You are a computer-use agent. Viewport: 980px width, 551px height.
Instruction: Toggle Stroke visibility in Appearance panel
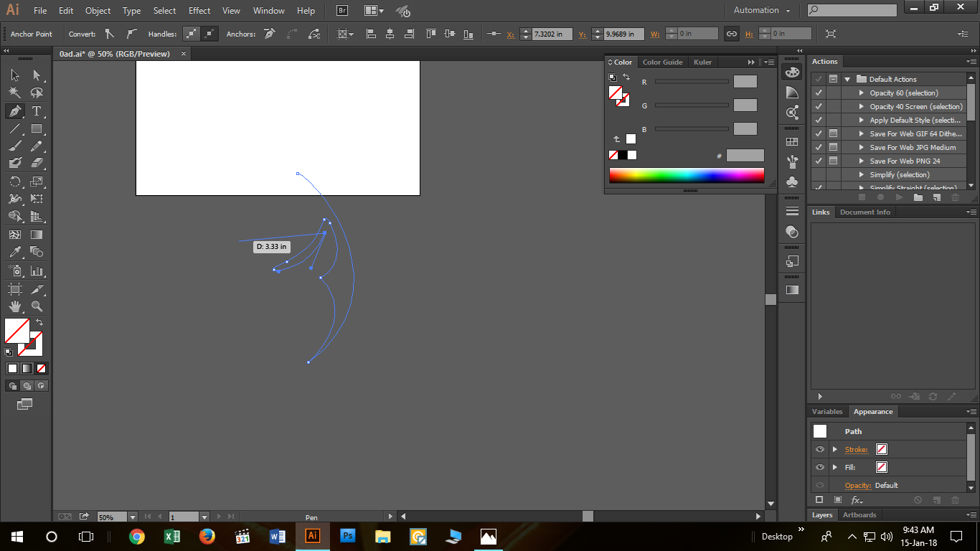pyautogui.click(x=820, y=449)
